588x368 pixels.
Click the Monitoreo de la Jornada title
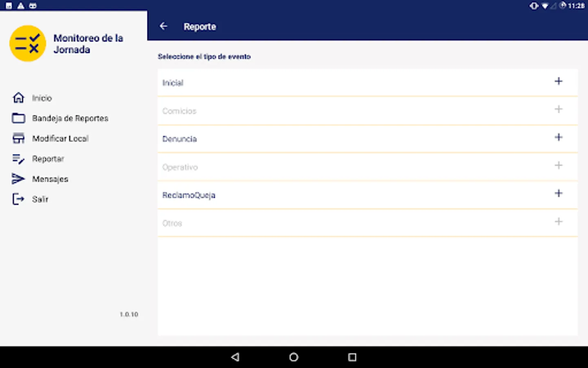[88, 44]
